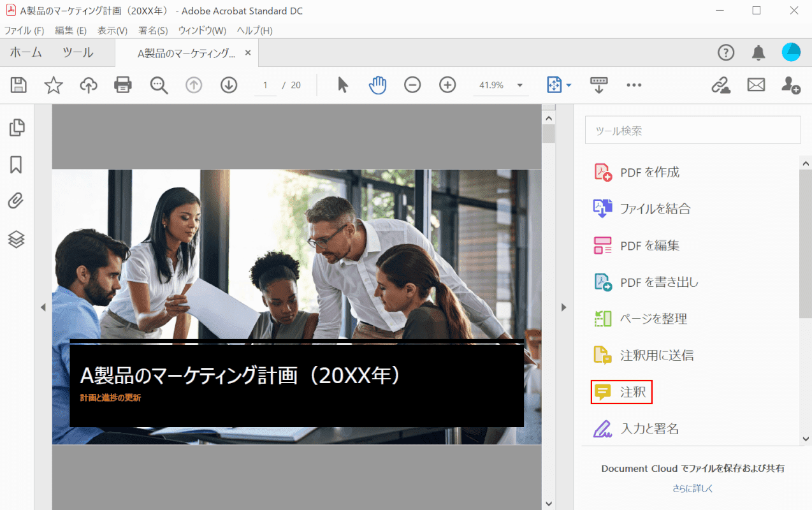The width and height of the screenshot is (812, 510).
Task: Activate the Hand pan tool
Action: click(x=378, y=85)
